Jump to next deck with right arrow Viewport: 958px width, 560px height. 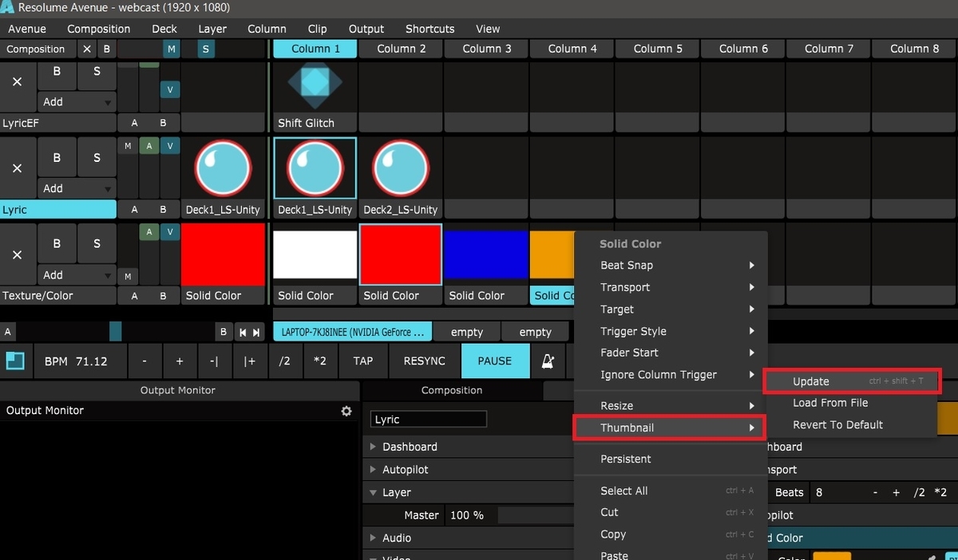[x=256, y=333]
